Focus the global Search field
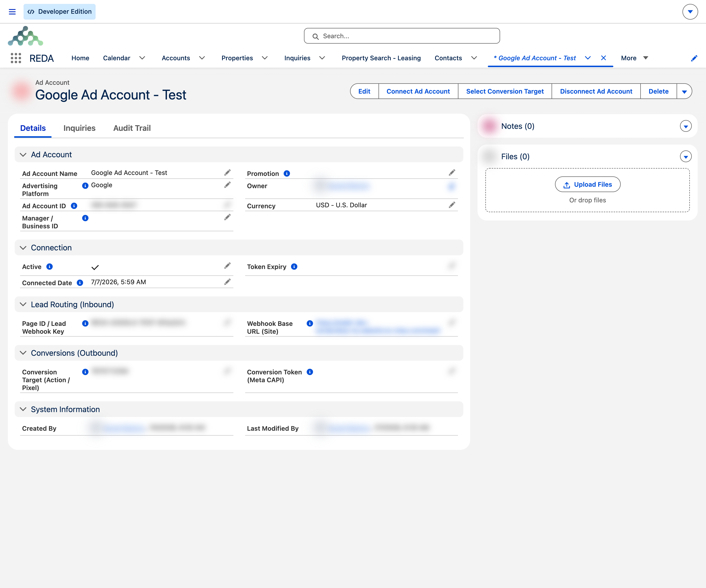This screenshot has height=588, width=706. point(402,36)
